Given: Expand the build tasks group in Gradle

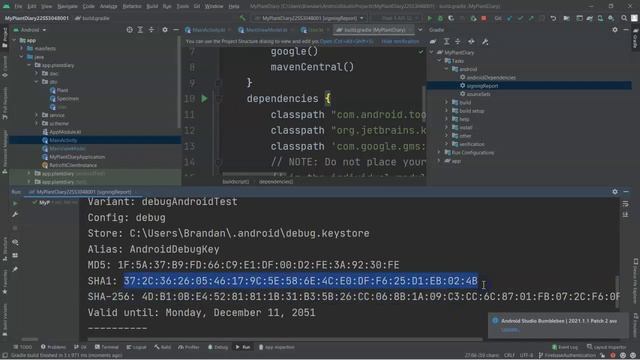Looking at the screenshot, I should pyautogui.click(x=447, y=102).
